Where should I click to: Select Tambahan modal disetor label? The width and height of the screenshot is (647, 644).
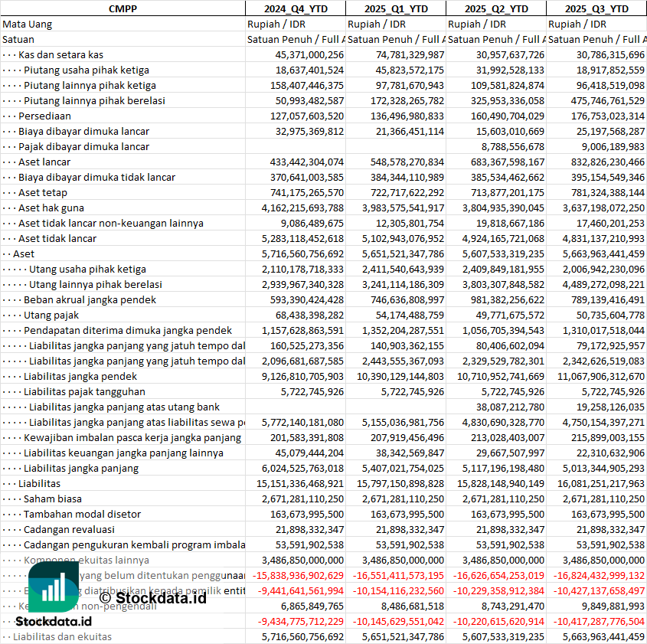(82, 514)
